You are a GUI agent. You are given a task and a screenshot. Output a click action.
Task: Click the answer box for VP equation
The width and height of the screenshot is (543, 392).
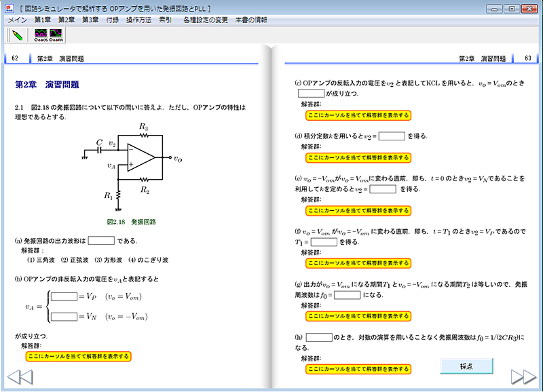[64, 296]
